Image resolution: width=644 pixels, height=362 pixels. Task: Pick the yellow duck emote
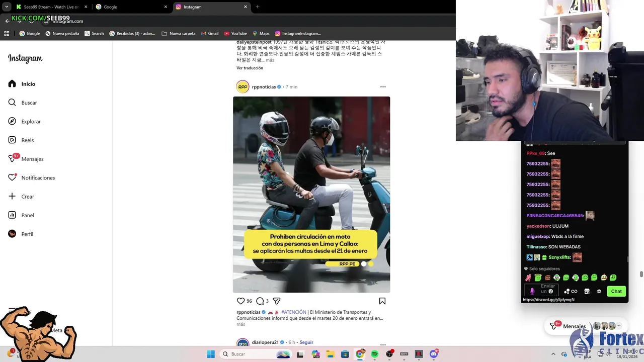coord(604,278)
